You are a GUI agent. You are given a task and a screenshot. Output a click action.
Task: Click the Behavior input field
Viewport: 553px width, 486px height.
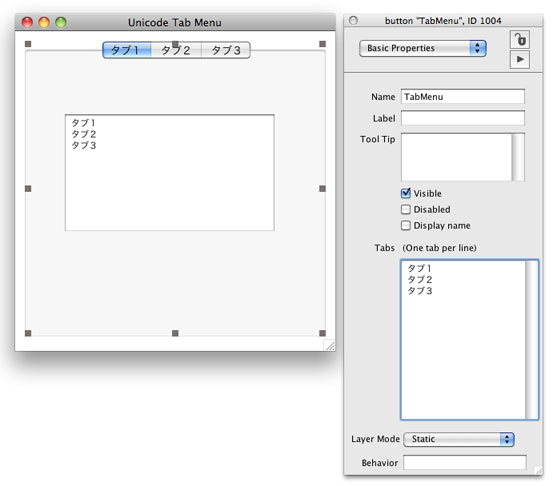coord(465,462)
